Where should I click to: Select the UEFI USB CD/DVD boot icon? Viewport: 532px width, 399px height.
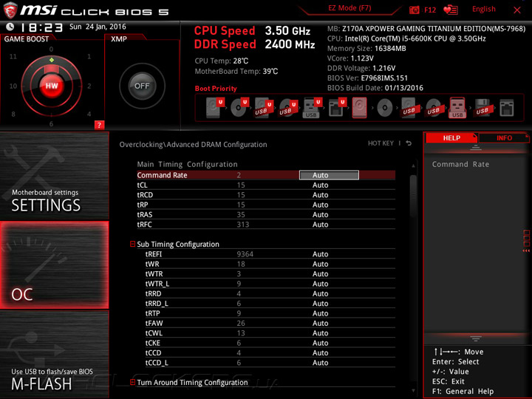pyautogui.click(x=288, y=108)
